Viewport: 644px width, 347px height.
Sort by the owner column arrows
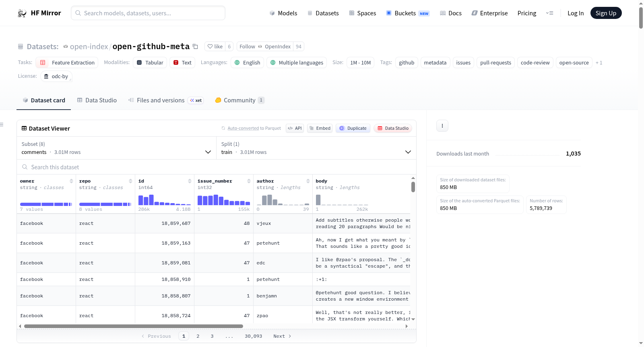(71, 181)
